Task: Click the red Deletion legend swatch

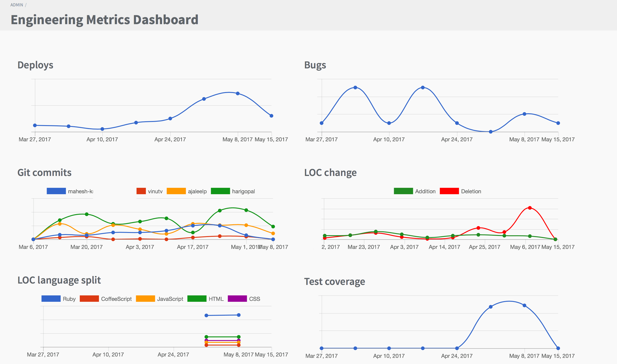Action: coord(450,191)
